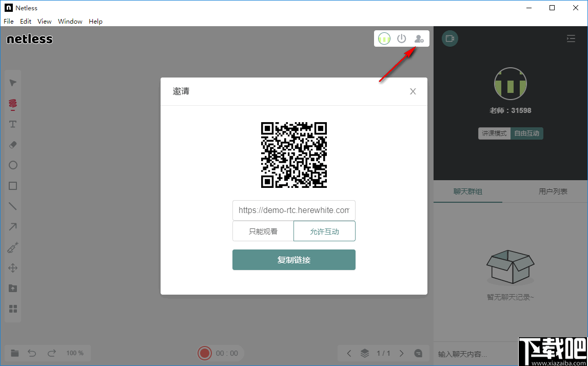Open the folder icon at bottom left
Screen dimensions: 588x366
(15, 353)
